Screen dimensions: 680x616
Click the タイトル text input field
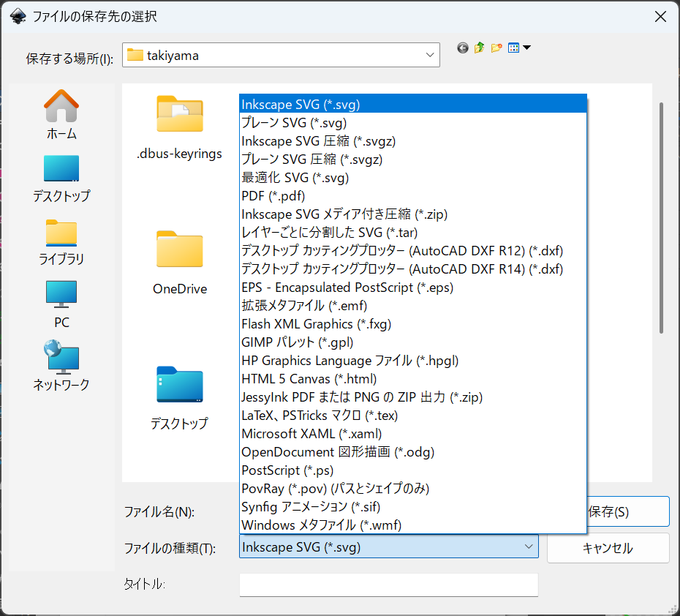[x=388, y=585]
